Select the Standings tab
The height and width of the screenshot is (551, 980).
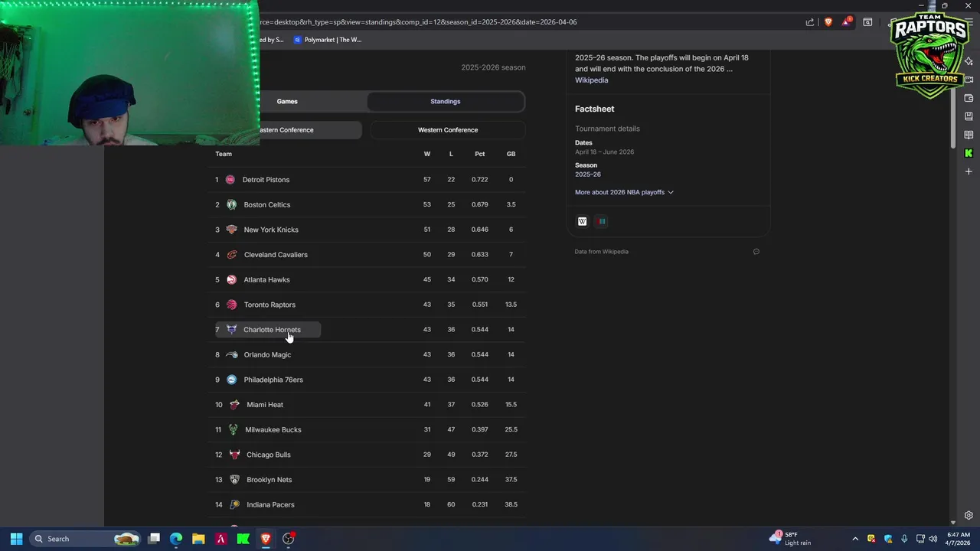446,101
